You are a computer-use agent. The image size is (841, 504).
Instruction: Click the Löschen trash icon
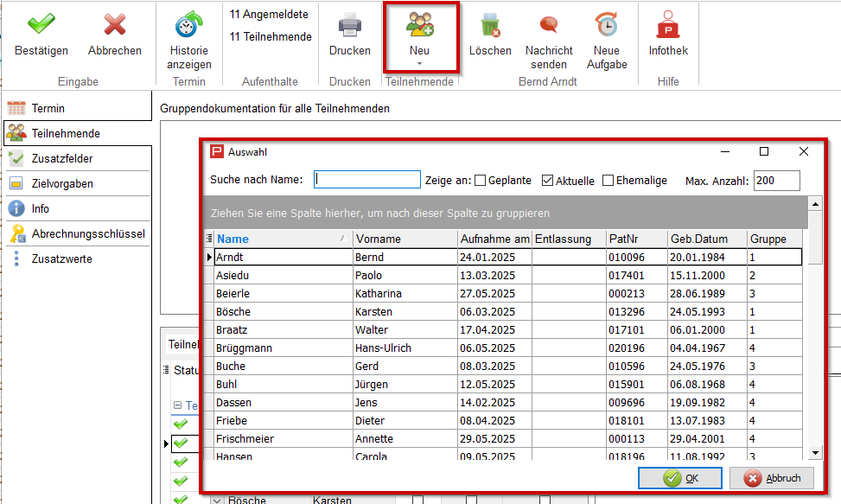pos(490,26)
